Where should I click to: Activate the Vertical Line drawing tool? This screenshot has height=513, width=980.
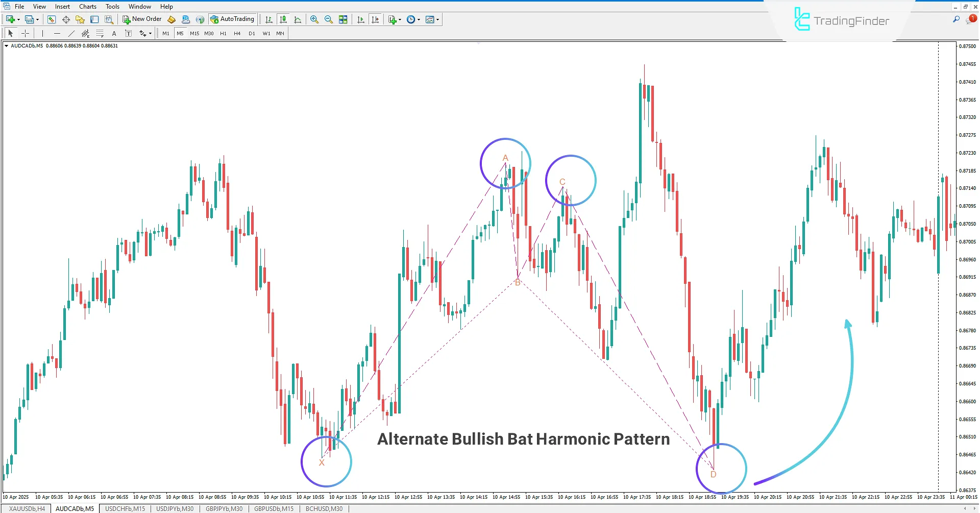click(x=42, y=33)
